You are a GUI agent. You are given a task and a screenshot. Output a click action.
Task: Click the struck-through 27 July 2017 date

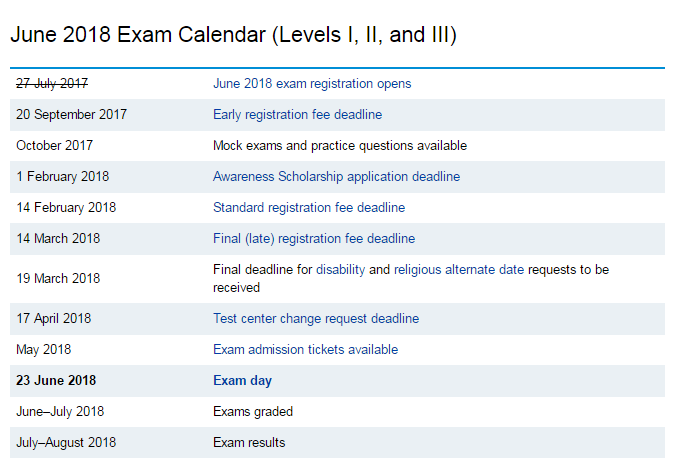(53, 84)
